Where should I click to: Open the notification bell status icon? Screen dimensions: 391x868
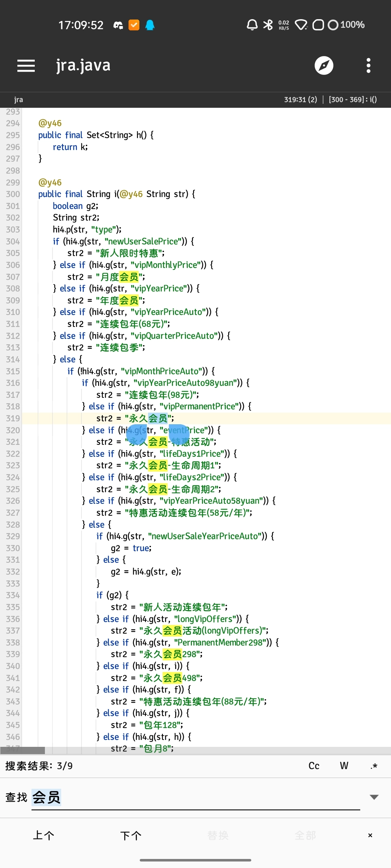point(252,25)
